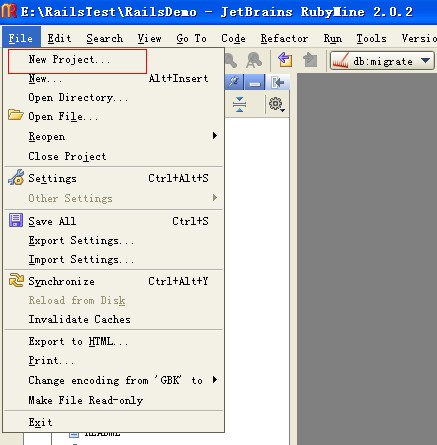
Task: Click the Settings wrench icon
Action: (x=16, y=177)
